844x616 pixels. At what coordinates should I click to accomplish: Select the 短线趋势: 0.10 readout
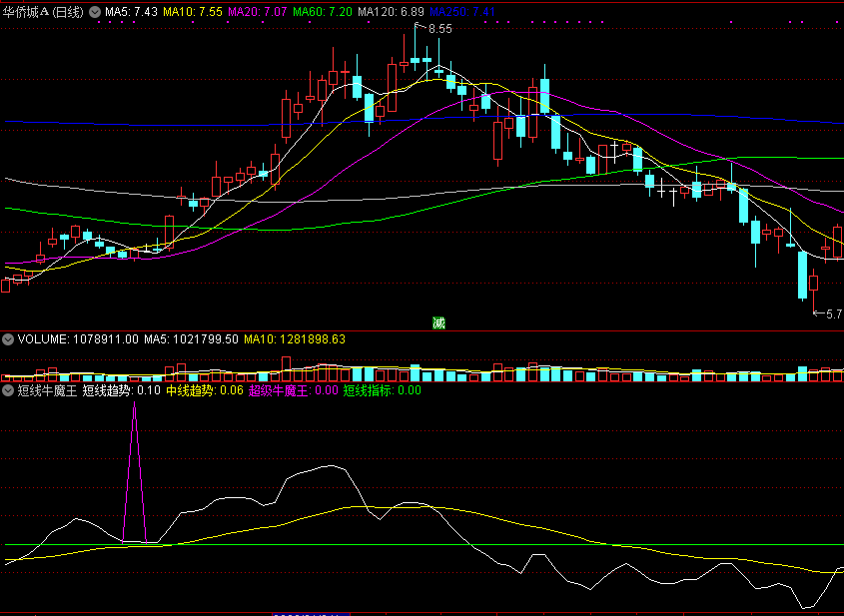pyautogui.click(x=122, y=390)
